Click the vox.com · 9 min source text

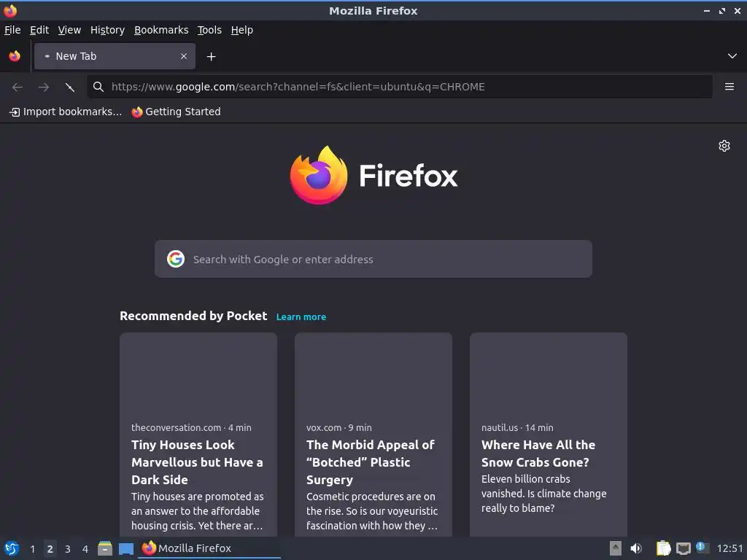click(338, 427)
